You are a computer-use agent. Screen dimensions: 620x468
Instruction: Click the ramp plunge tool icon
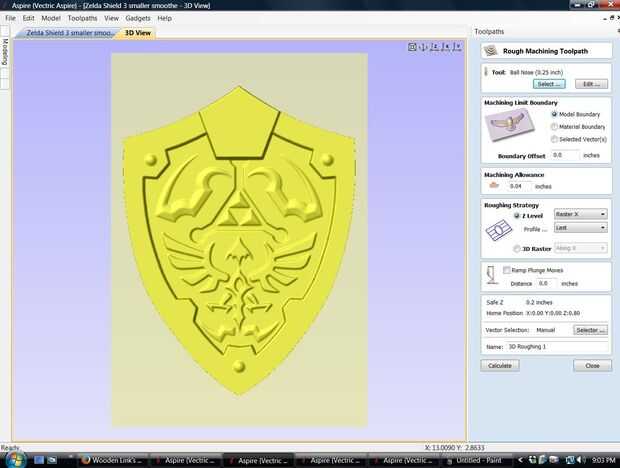pos(491,275)
